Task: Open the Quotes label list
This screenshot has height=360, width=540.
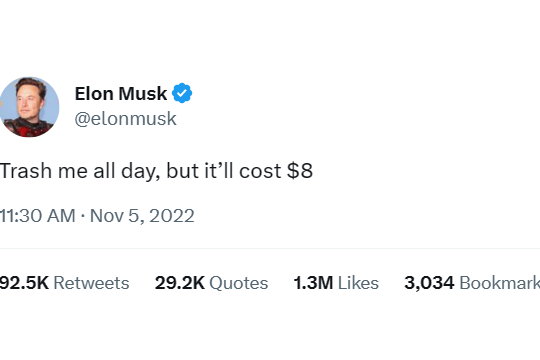Action: pyautogui.click(x=239, y=283)
